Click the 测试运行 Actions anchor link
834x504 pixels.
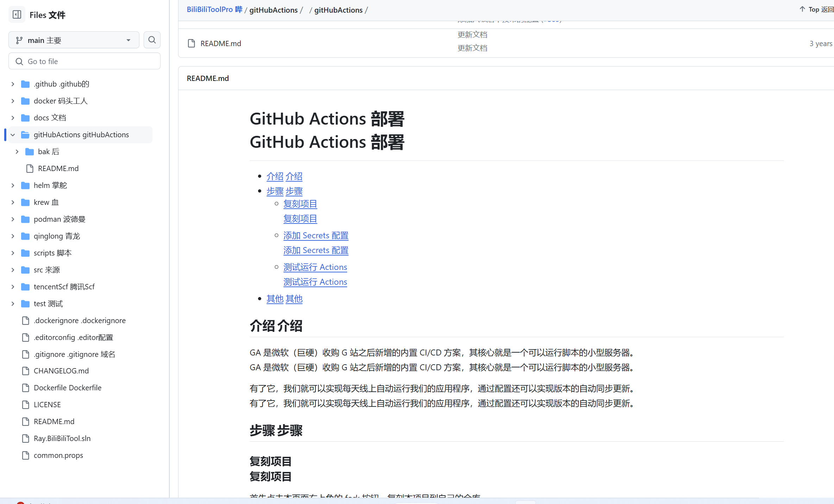click(x=315, y=267)
